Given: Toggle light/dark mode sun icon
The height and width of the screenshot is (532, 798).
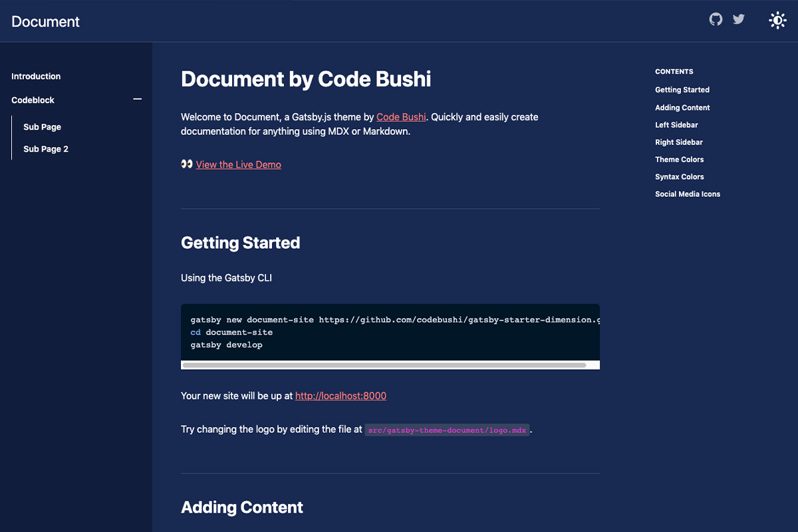Looking at the screenshot, I should click(777, 21).
